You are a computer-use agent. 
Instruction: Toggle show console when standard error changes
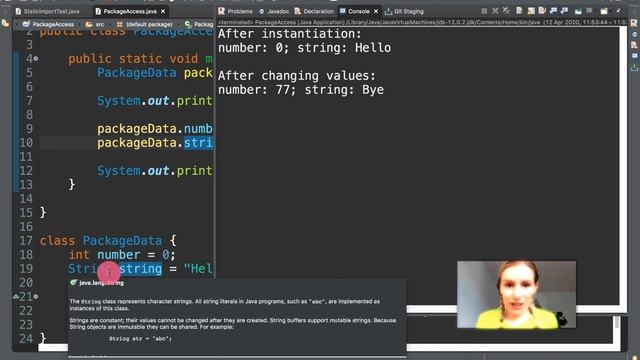click(564, 11)
